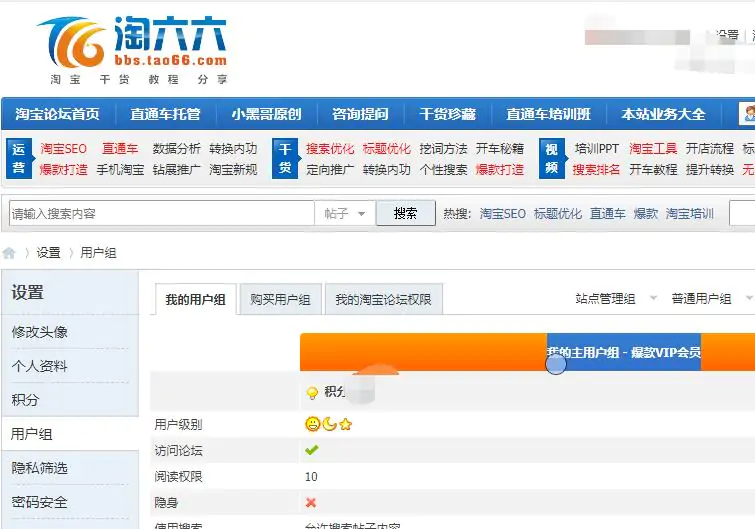Click the 手机淘宝 link

[120, 169]
